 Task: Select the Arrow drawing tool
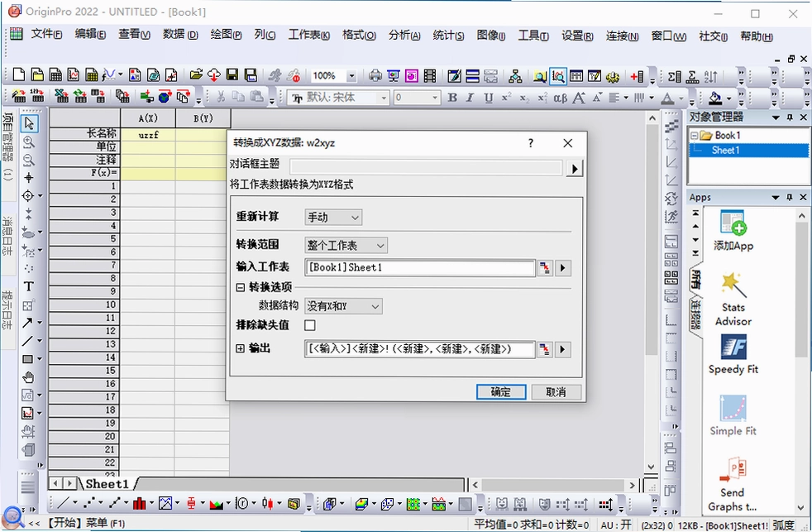(x=27, y=323)
